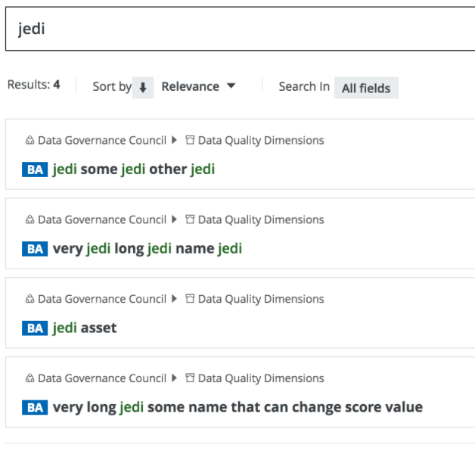Click the sort direction arrow button
The width and height of the screenshot is (475, 476).
click(x=142, y=87)
